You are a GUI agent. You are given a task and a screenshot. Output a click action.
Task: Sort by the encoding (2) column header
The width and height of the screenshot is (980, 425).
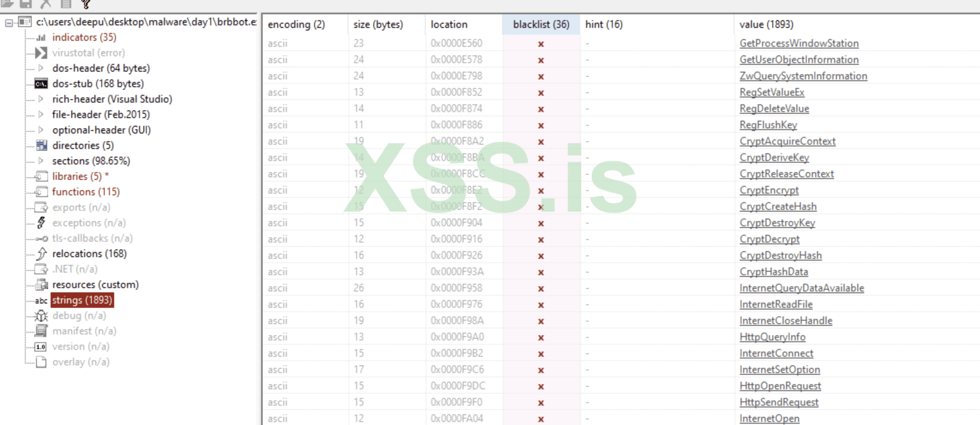coord(305,24)
